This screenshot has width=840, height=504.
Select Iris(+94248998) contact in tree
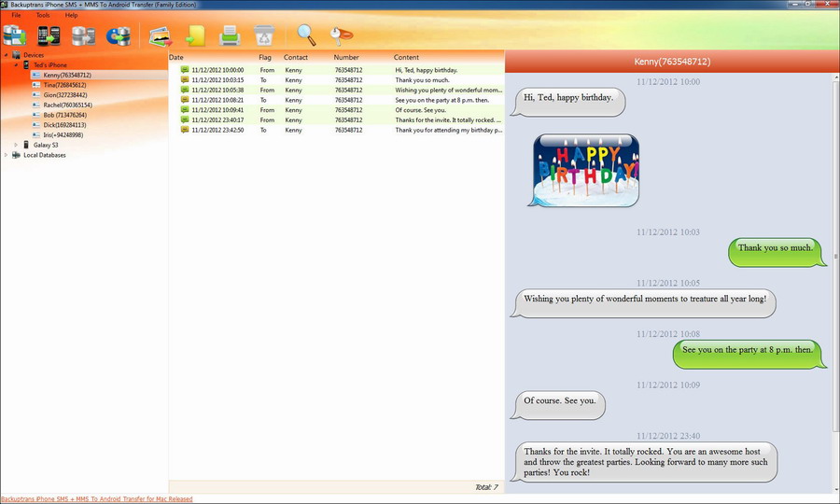[63, 135]
